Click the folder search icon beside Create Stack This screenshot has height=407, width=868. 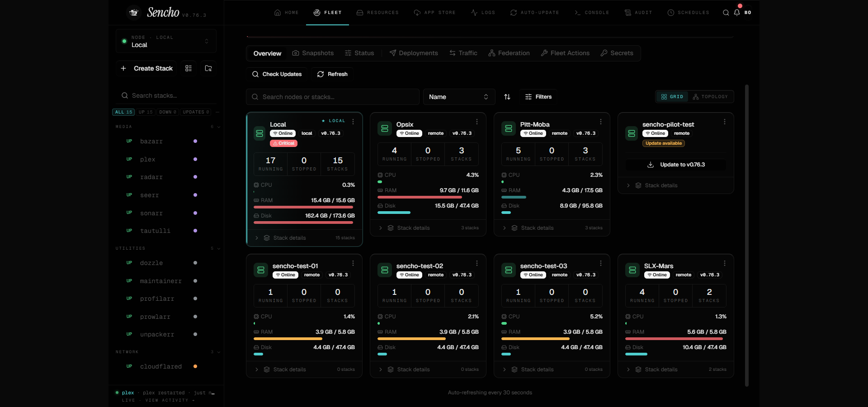click(208, 68)
